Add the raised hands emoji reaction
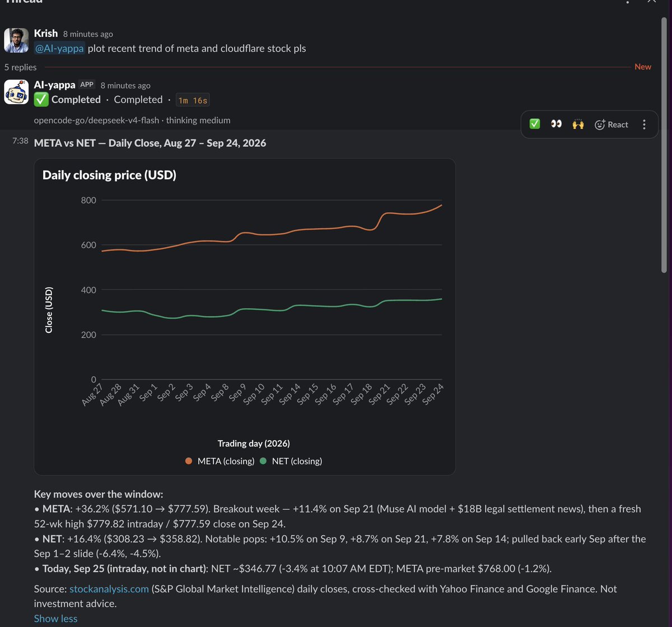Image resolution: width=672 pixels, height=627 pixels. (578, 124)
